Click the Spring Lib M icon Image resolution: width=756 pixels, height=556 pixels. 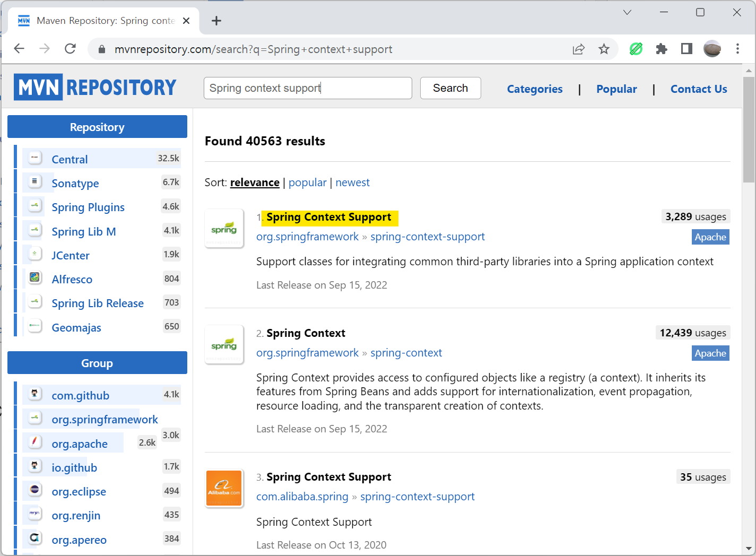click(x=35, y=230)
